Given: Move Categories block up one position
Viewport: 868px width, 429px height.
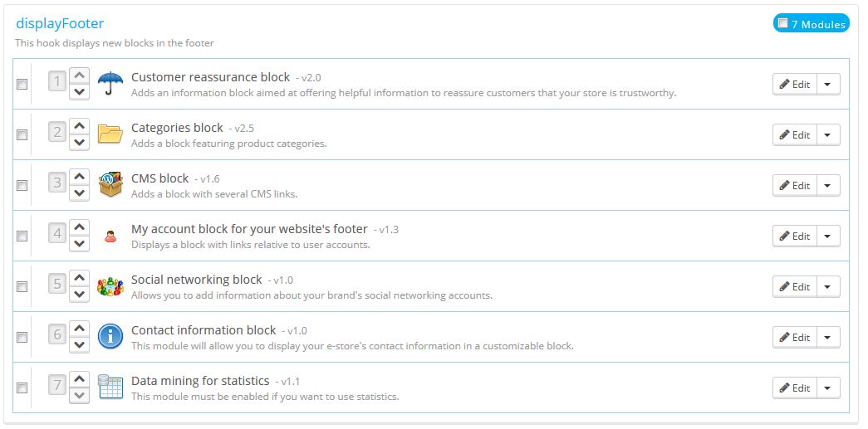Looking at the screenshot, I should (79, 126).
